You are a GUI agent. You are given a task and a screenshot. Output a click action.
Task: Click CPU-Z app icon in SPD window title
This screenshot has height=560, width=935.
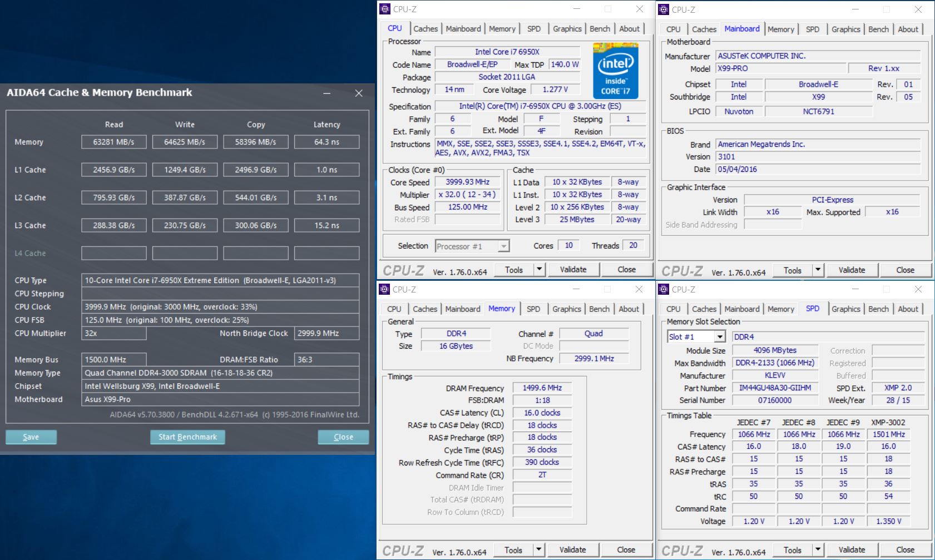point(664,289)
